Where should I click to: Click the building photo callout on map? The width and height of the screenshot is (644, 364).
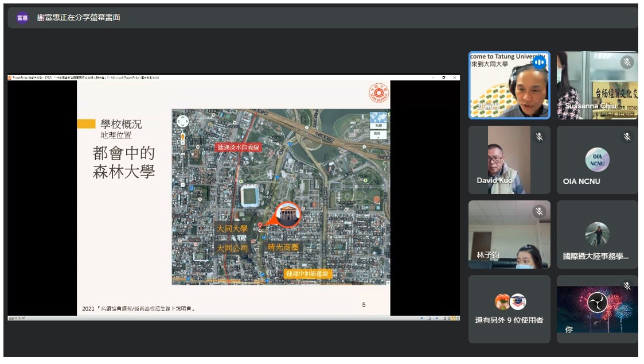click(x=287, y=215)
